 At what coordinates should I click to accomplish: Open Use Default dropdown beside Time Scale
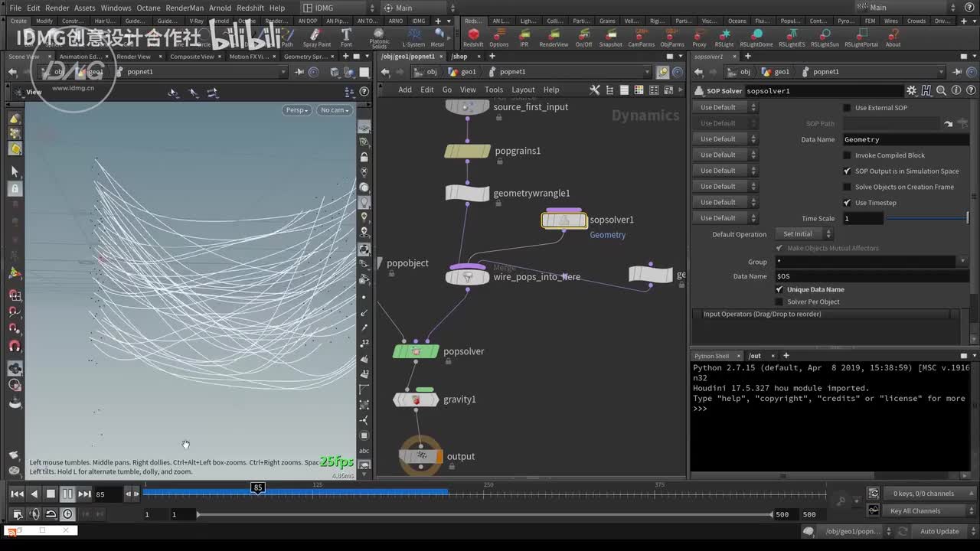coord(724,218)
